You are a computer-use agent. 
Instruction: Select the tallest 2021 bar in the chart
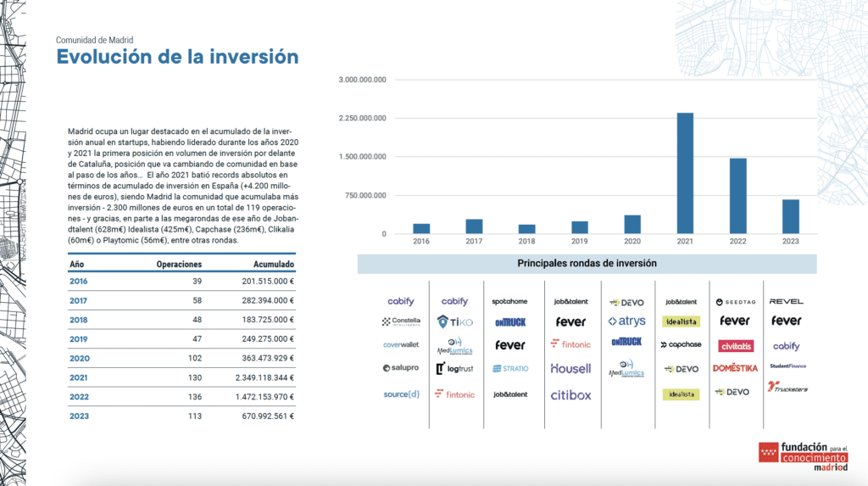tap(685, 173)
